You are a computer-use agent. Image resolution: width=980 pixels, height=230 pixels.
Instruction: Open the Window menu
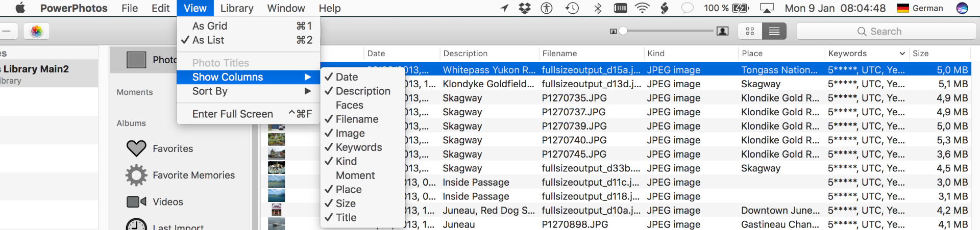(286, 8)
